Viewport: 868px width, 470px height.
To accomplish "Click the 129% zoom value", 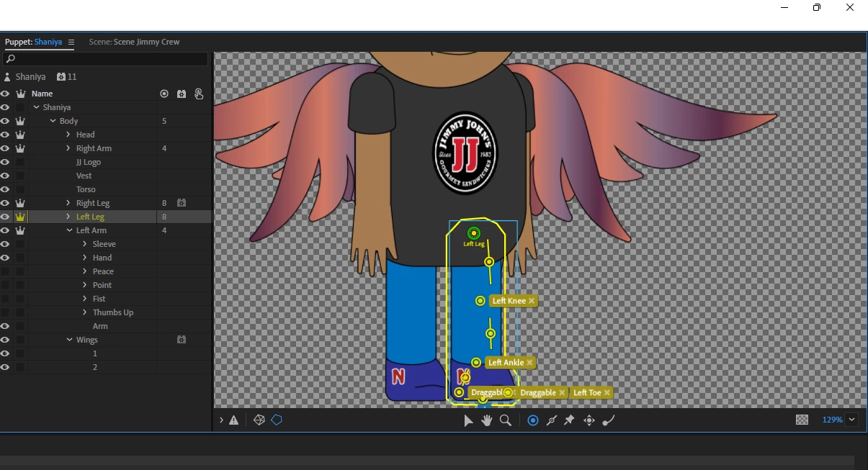I will click(x=832, y=420).
